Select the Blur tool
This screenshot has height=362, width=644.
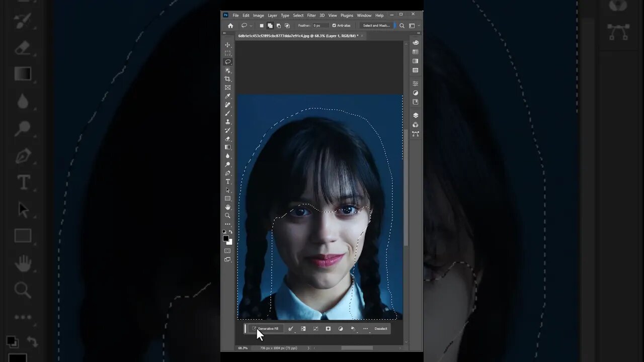tap(227, 156)
